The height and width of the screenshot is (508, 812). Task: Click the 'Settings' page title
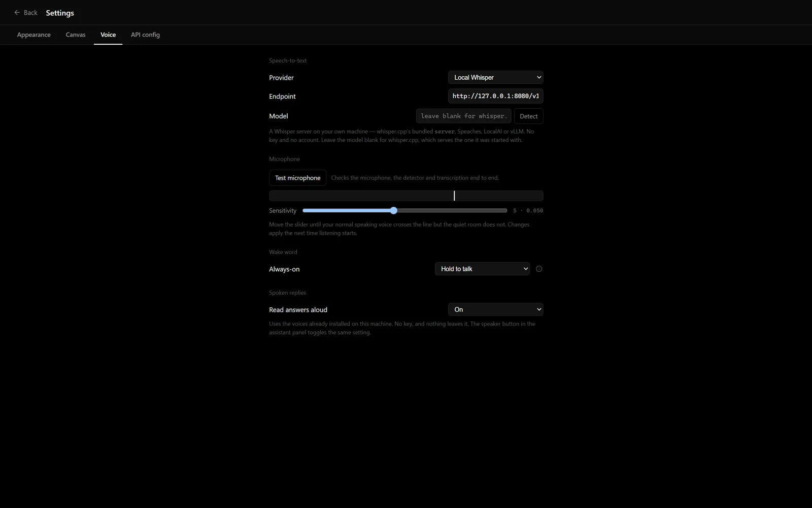click(60, 13)
